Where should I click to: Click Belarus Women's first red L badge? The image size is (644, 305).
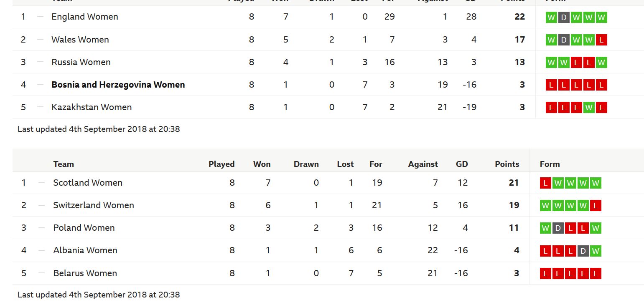545,274
